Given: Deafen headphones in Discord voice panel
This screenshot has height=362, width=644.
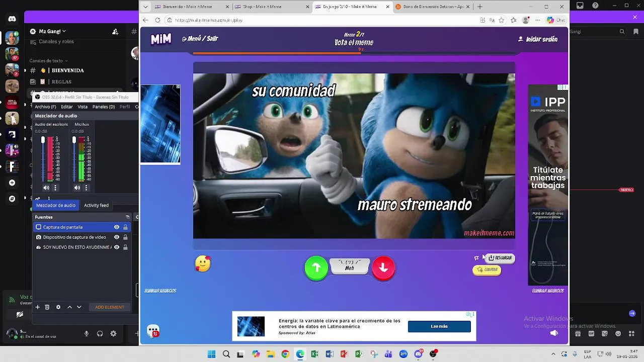Looking at the screenshot, I should pos(100,334).
